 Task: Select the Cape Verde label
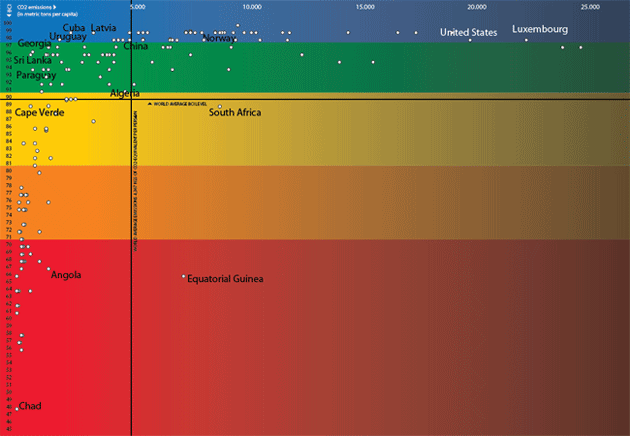pyautogui.click(x=39, y=113)
